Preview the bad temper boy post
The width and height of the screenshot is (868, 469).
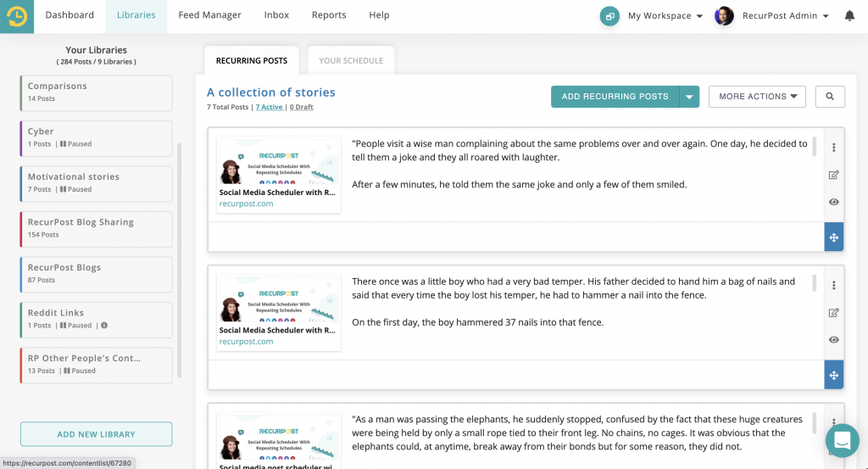click(834, 340)
